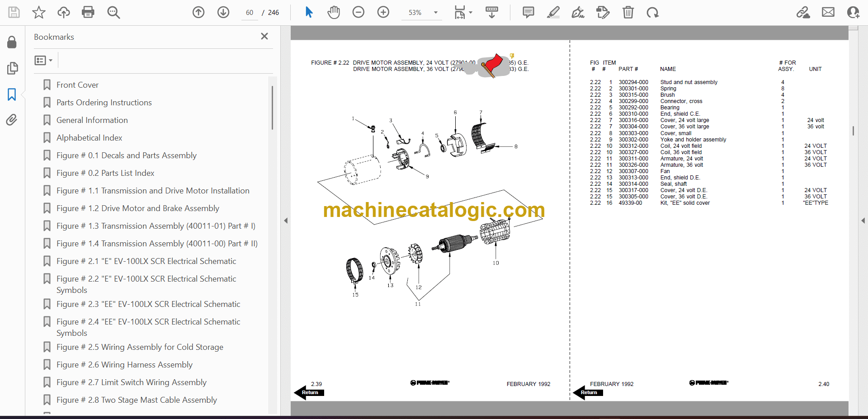868x419 pixels.
Task: Click the Delete trash icon
Action: pyautogui.click(x=628, y=12)
